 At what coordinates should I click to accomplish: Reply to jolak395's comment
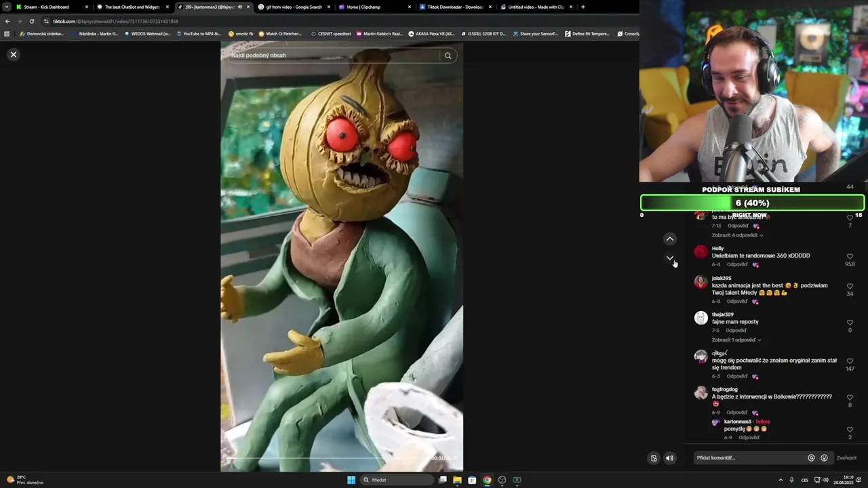(738, 301)
